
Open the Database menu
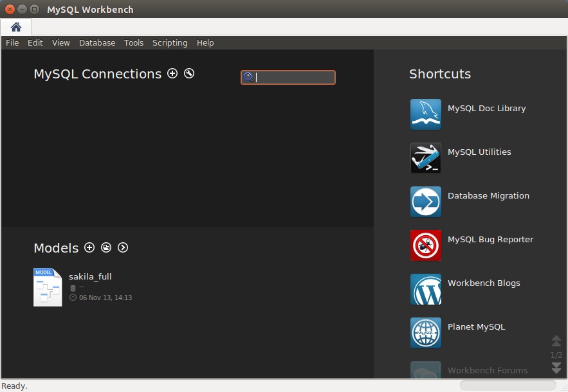tap(97, 43)
